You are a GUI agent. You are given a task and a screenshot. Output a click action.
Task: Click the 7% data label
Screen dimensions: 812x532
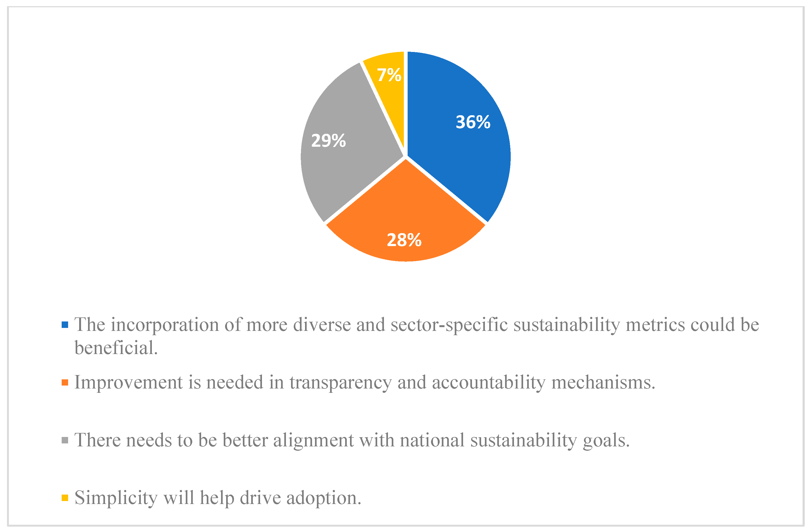click(389, 75)
